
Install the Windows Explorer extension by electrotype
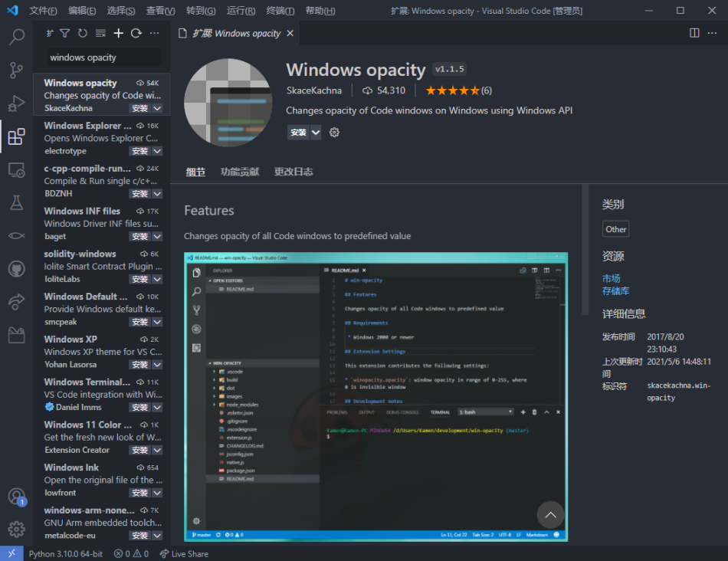[139, 152]
